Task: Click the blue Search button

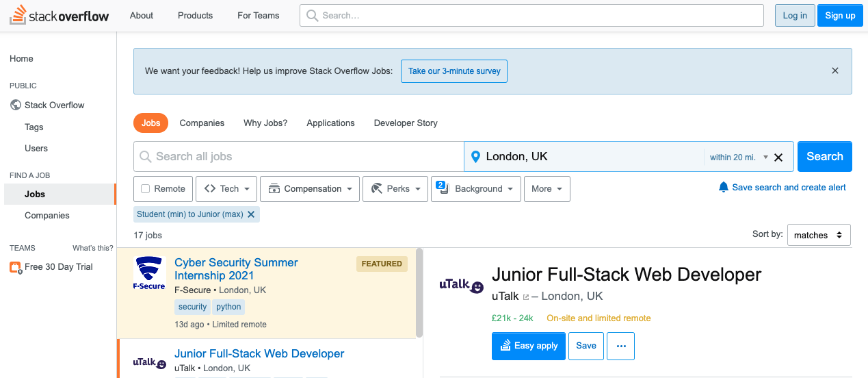Action: point(825,156)
